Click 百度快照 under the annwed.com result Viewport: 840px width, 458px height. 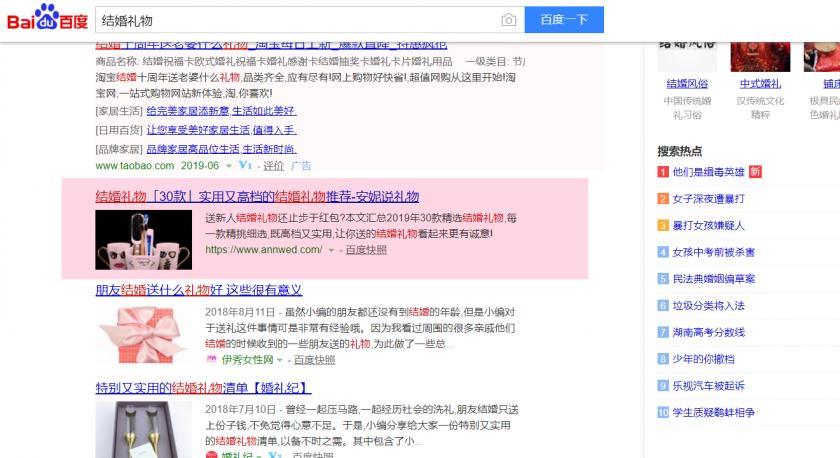366,249
